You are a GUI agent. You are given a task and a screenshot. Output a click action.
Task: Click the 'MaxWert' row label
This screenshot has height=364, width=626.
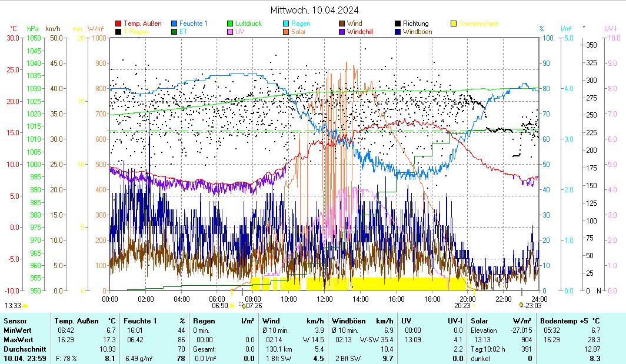18,340
